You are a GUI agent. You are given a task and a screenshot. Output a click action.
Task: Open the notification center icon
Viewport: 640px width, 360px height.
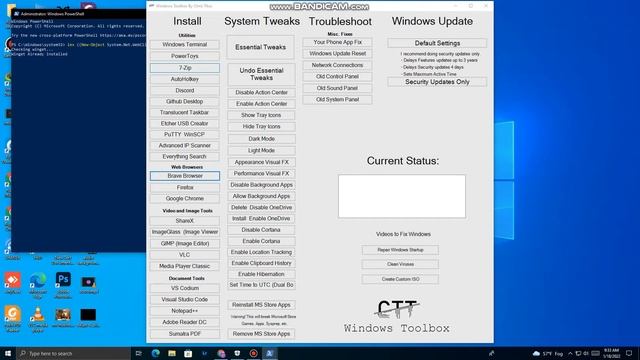point(629,353)
